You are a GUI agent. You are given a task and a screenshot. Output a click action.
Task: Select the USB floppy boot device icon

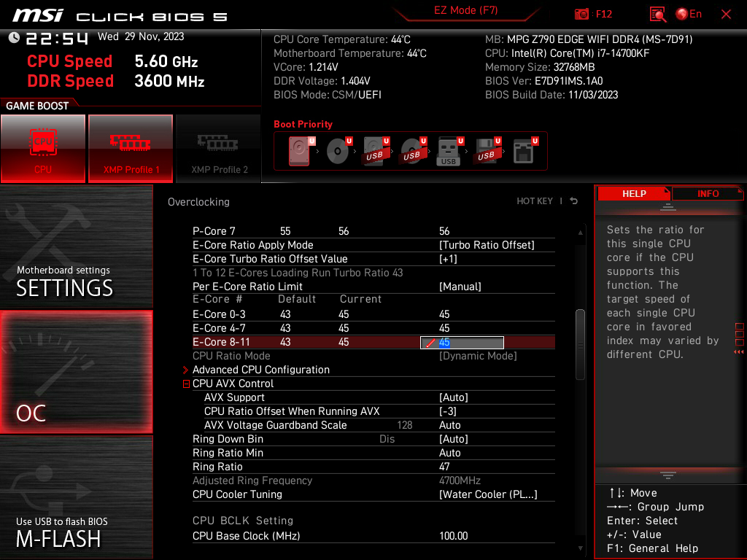[x=487, y=151]
